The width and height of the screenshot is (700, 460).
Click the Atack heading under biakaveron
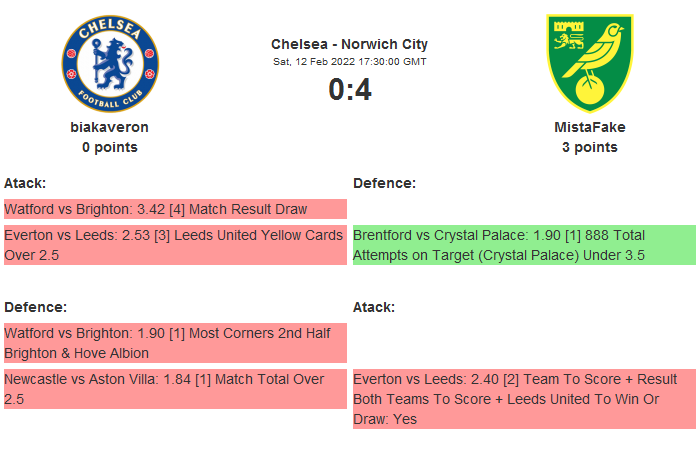point(25,183)
